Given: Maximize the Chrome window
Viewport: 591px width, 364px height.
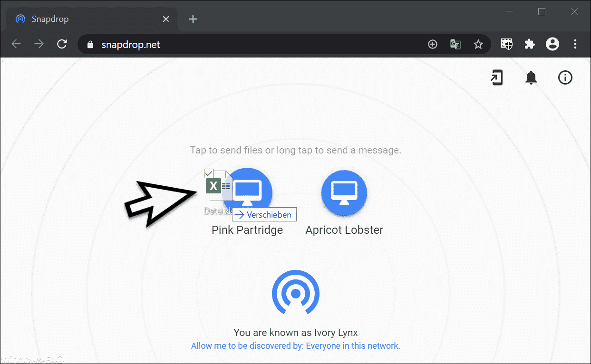Looking at the screenshot, I should pyautogui.click(x=542, y=12).
